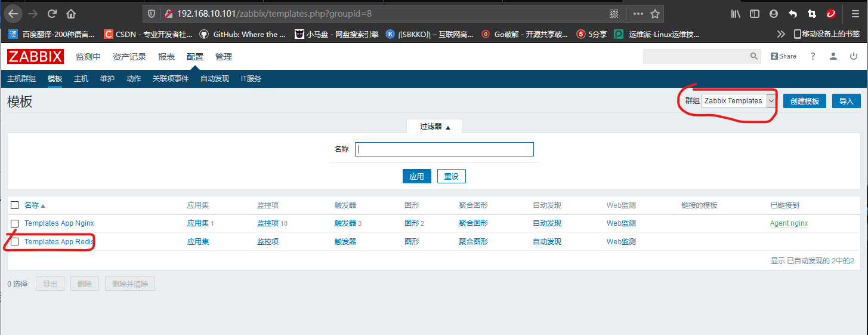Focus the 名称 filter input field
The width and height of the screenshot is (868, 335).
point(444,149)
